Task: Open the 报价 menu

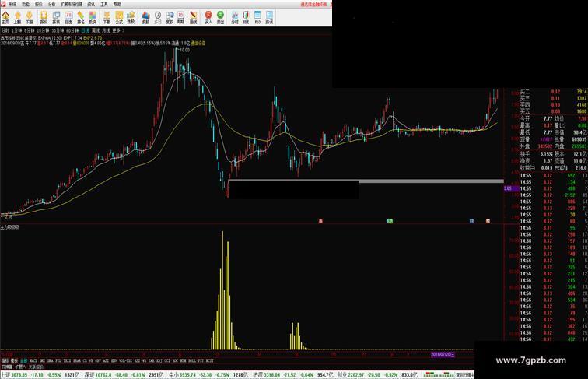Action: (39, 4)
